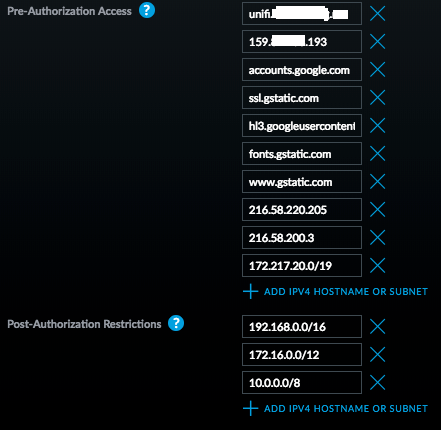Delete www.gstatic.com entry

point(378,182)
